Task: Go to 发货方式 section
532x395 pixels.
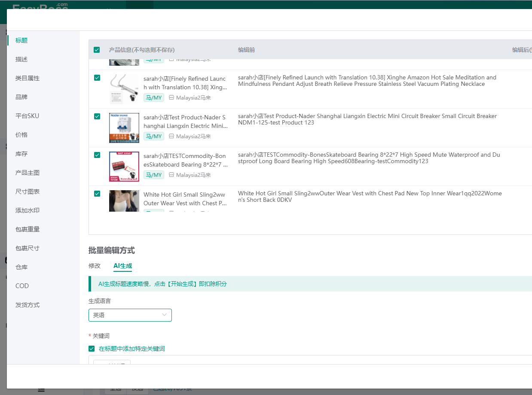Action: pos(28,305)
